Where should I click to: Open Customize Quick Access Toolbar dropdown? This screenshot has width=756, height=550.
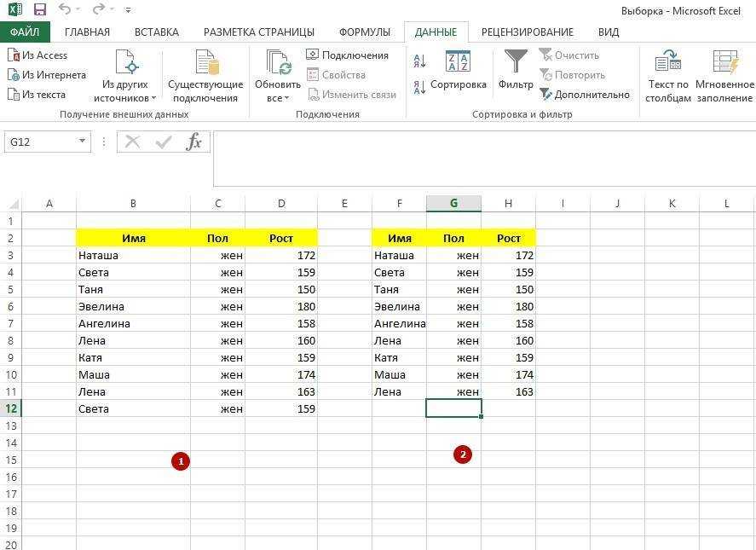tap(128, 9)
